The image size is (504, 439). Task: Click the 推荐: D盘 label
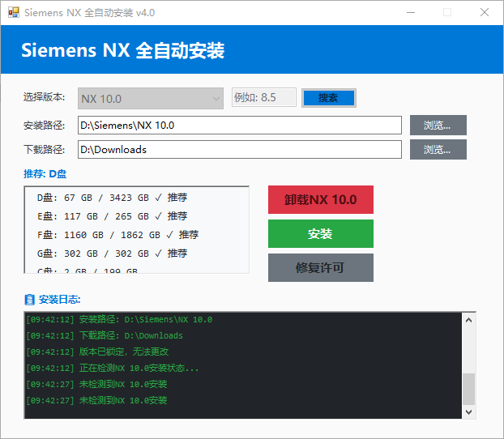tap(45, 174)
